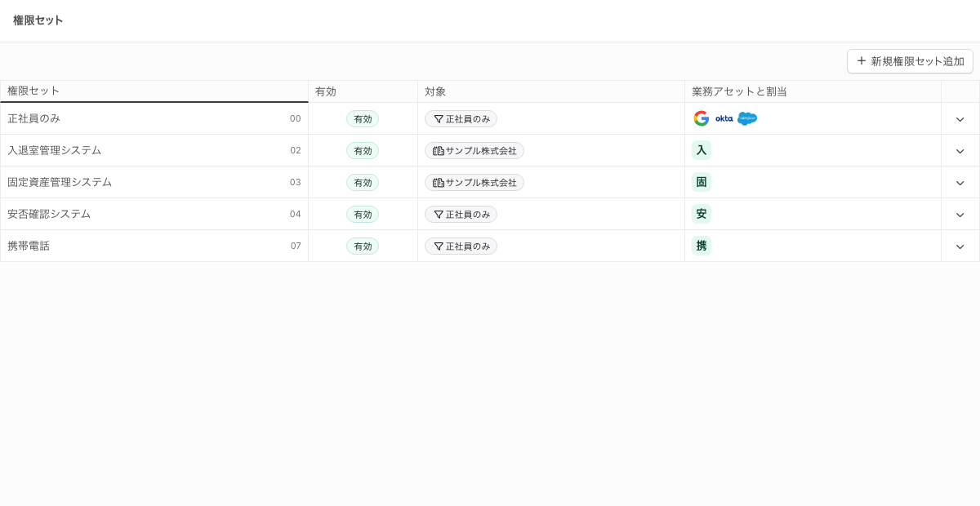Click the number 07 in last row

pyautogui.click(x=296, y=246)
